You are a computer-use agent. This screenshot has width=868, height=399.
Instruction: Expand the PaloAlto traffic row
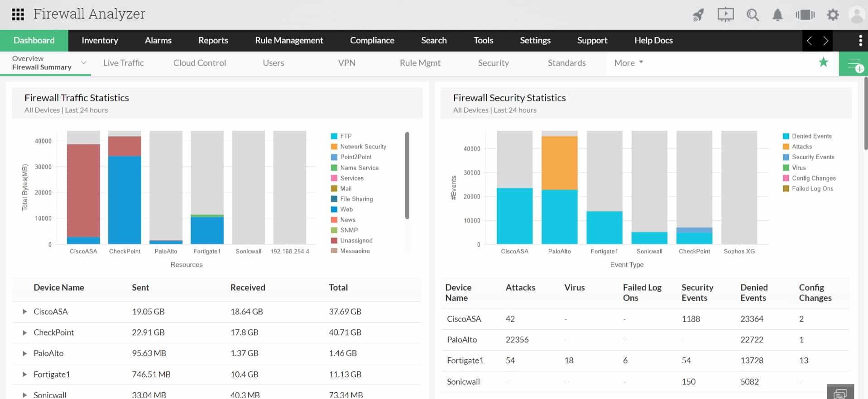pyautogui.click(x=24, y=353)
